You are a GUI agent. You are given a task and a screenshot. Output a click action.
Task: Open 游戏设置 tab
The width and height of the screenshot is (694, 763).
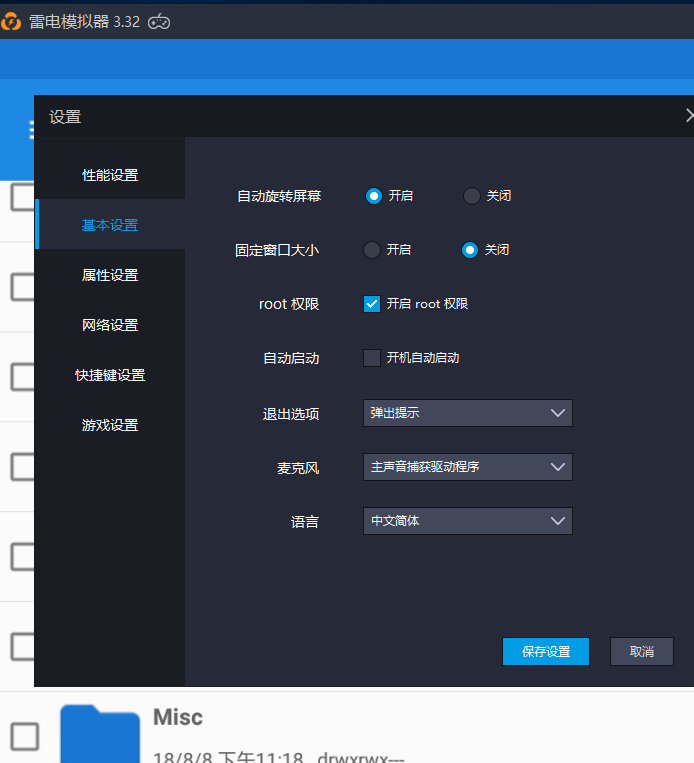coord(110,425)
